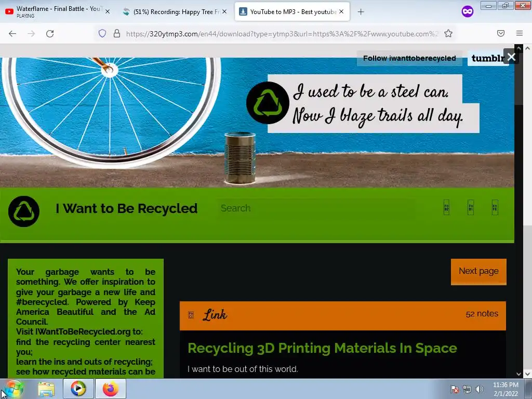Screen dimensions: 532x399
Task: Save page to Pocket
Action: 501,33
